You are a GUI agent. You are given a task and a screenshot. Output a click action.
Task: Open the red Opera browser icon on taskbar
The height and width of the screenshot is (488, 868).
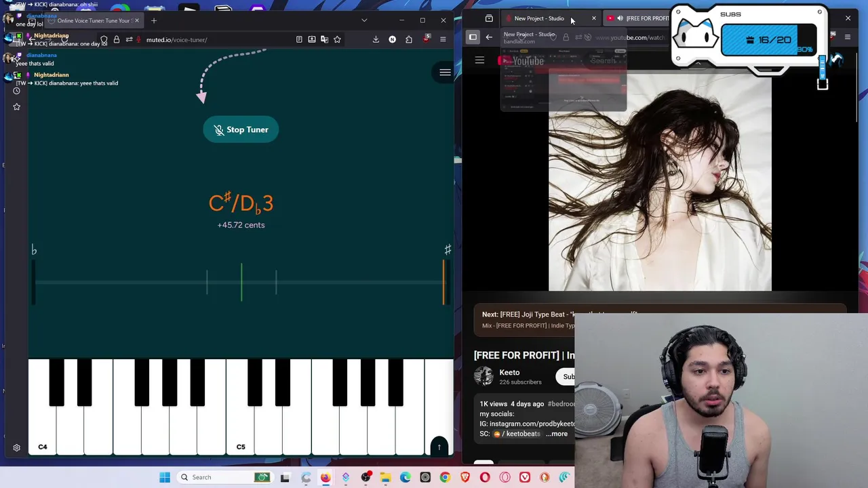pos(485,477)
